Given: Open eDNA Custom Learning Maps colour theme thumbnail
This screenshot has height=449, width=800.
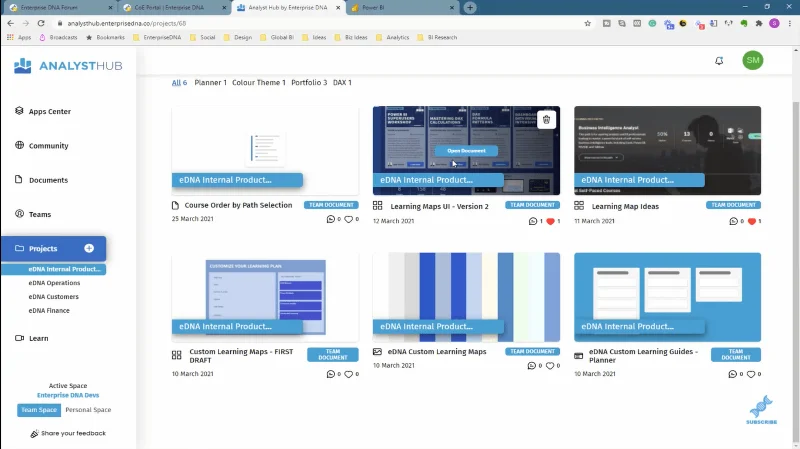Looking at the screenshot, I should (466, 297).
